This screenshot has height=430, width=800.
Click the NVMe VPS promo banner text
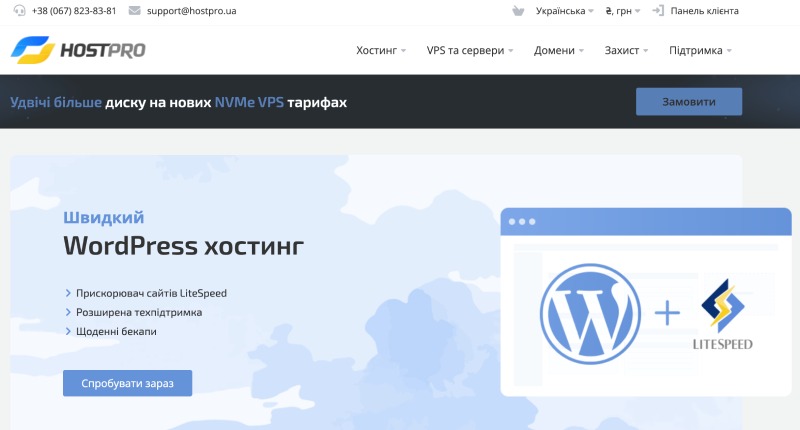coord(179,103)
